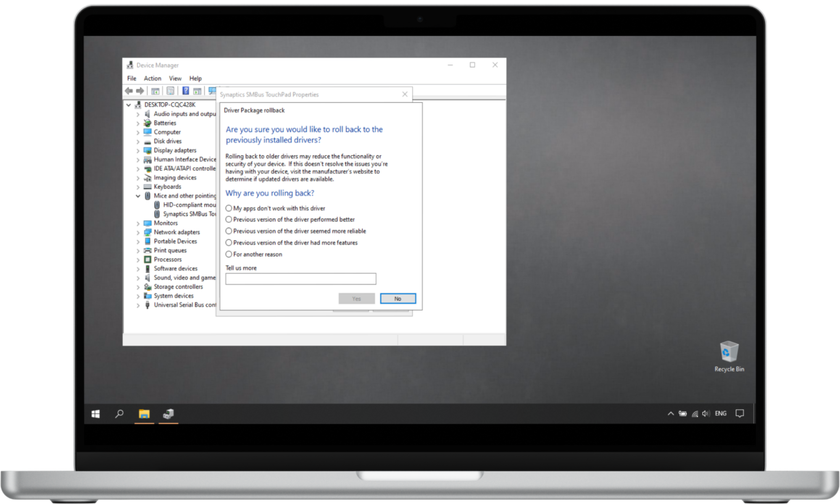Click Show/Hide Console Tree toolbar icon

tap(155, 91)
